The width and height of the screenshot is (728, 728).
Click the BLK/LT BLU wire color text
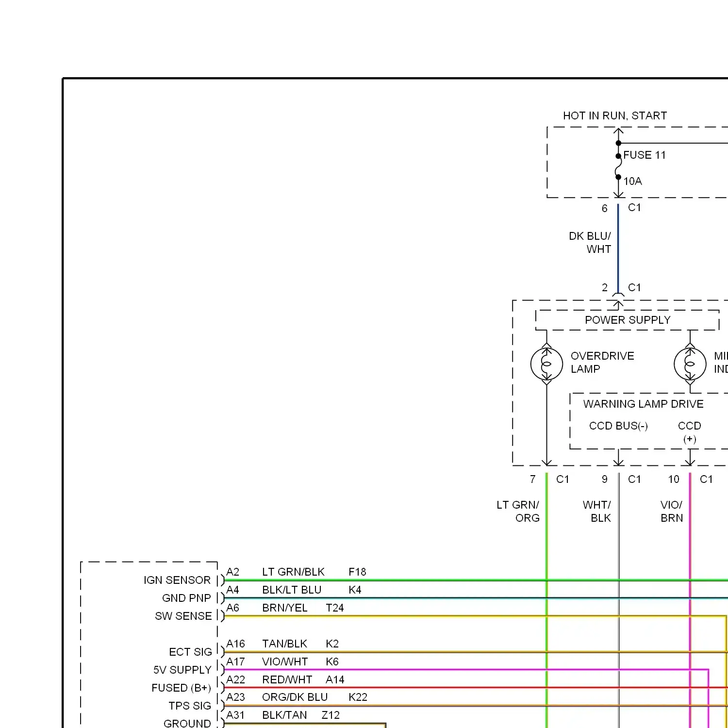pos(292,590)
